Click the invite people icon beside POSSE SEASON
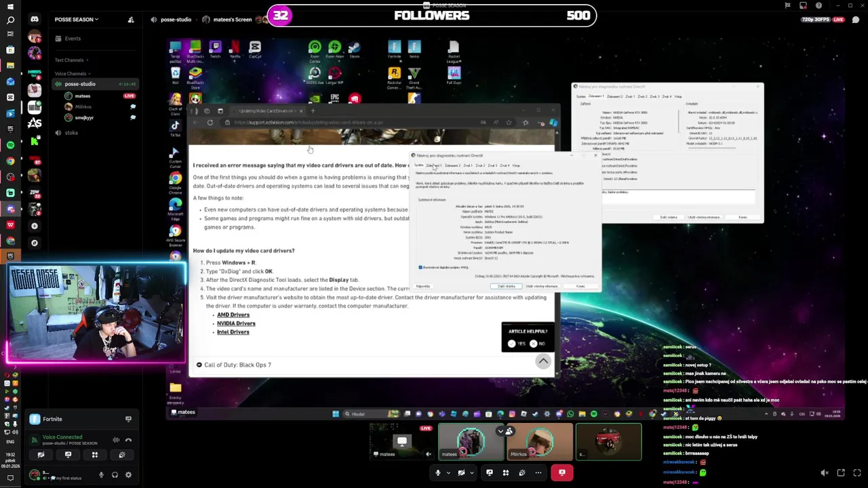 pos(131,20)
